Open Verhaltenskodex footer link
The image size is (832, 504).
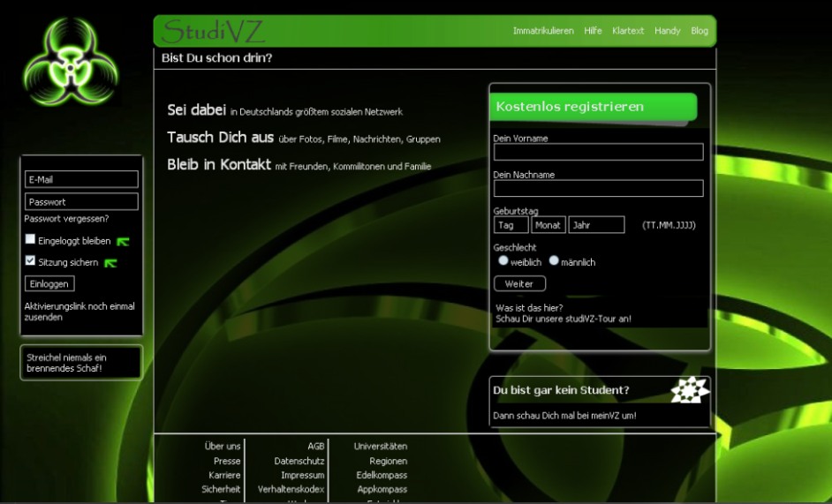coord(291,489)
